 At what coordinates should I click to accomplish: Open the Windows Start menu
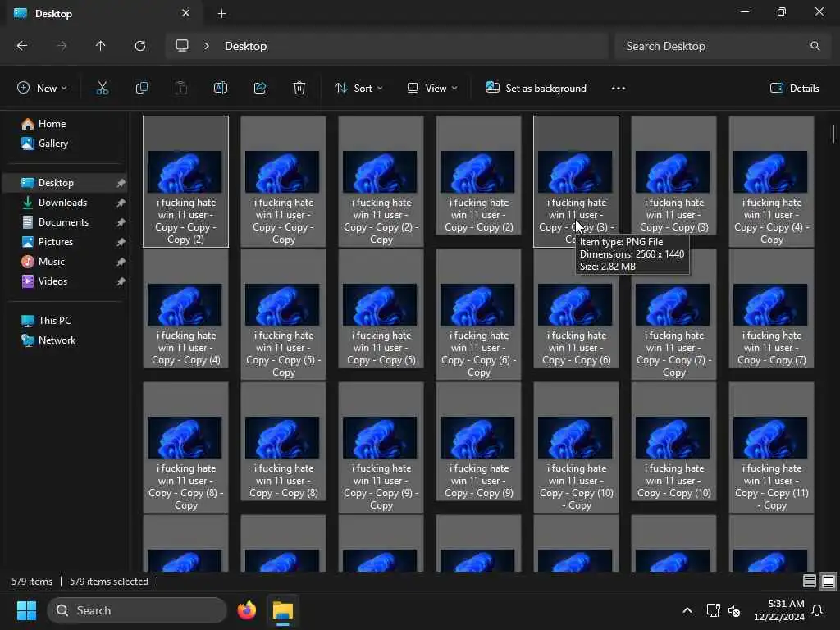point(26,610)
